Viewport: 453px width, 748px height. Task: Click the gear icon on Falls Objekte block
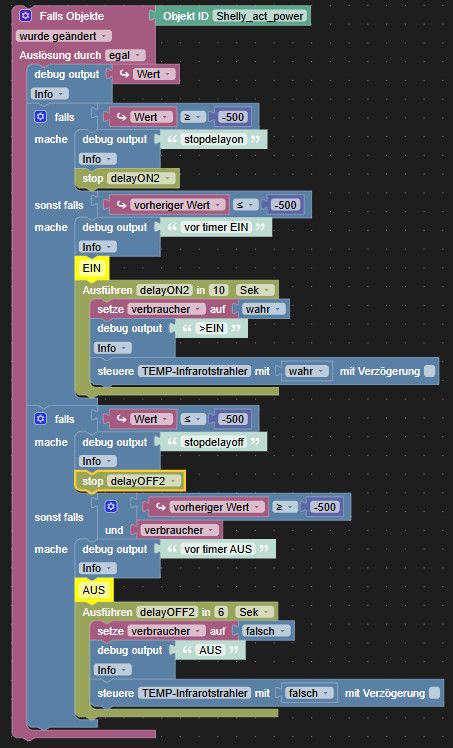pyautogui.click(x=26, y=16)
